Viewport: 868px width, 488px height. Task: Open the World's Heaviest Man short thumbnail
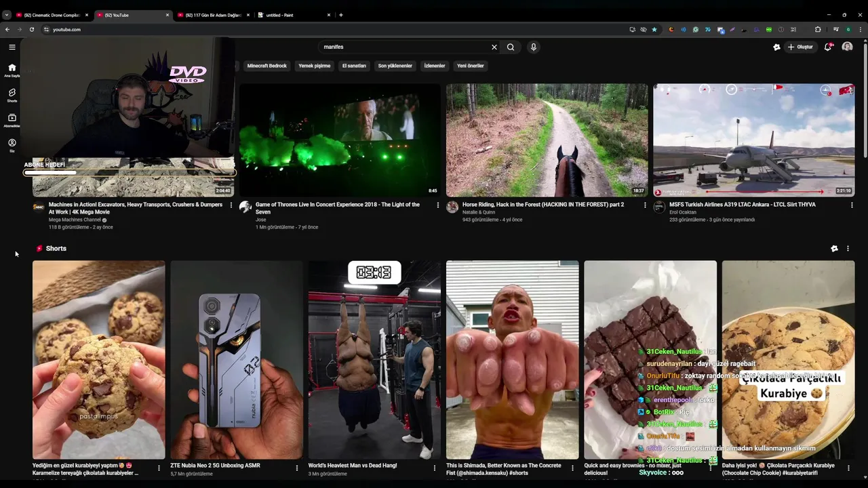[374, 360]
